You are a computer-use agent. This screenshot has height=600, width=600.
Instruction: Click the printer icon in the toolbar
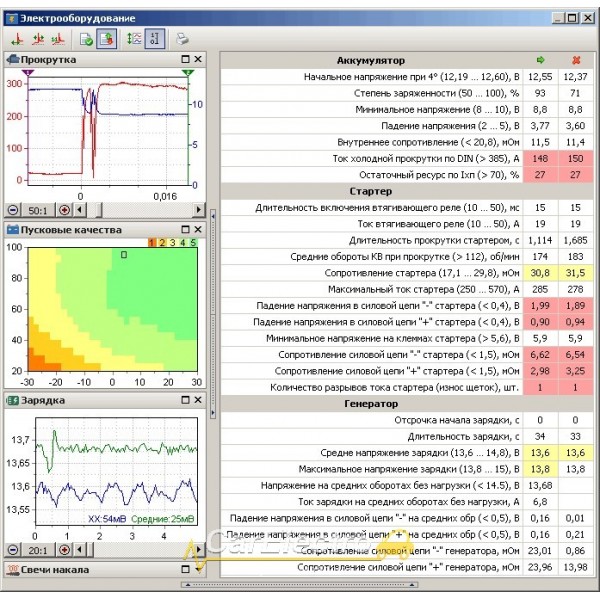182,40
